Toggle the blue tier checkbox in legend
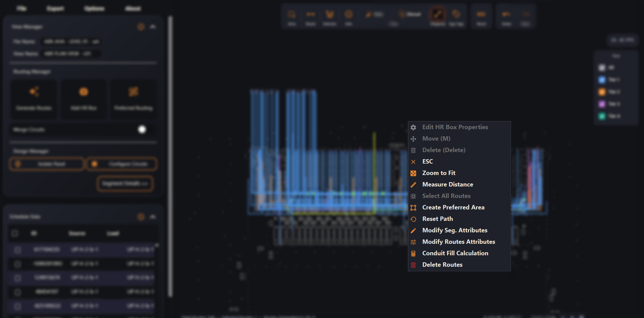 tap(602, 80)
